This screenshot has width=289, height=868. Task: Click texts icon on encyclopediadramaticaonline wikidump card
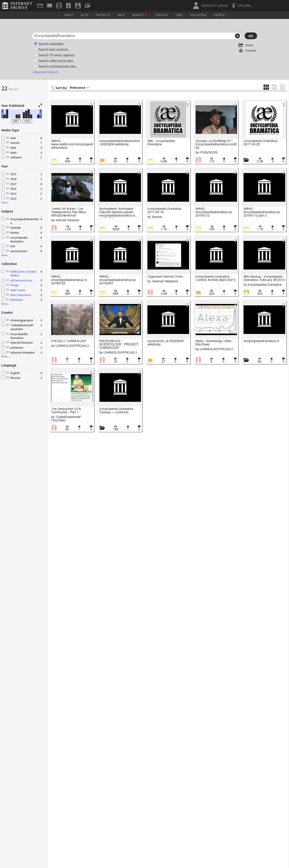coord(102,160)
